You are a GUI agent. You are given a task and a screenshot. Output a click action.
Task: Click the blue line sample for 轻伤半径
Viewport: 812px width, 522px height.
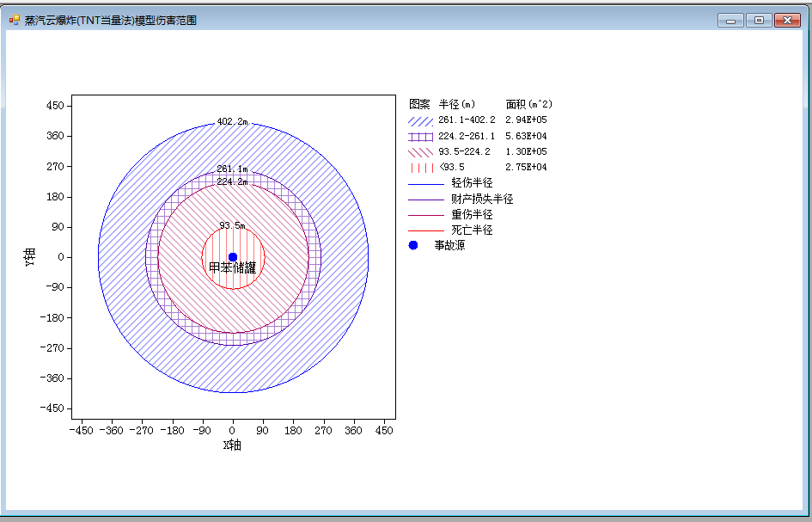(x=426, y=184)
